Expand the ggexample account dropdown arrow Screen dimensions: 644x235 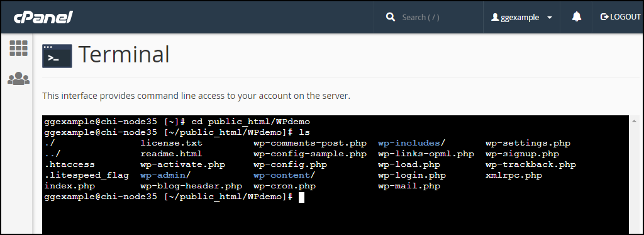(550, 18)
